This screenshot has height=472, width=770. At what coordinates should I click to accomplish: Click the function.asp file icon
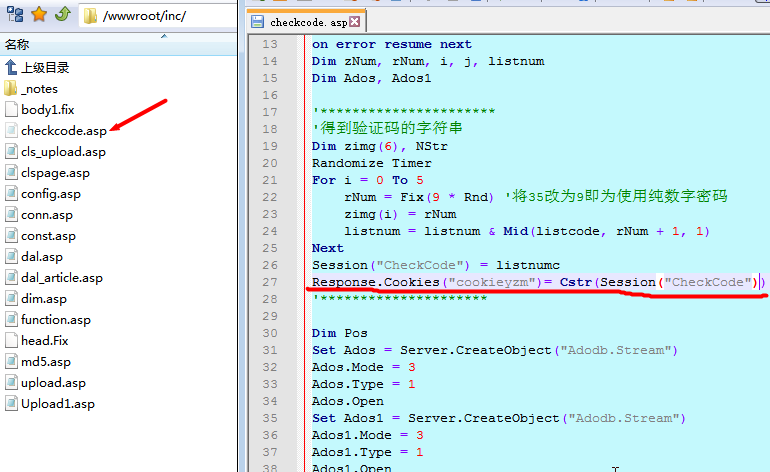pos(11,319)
